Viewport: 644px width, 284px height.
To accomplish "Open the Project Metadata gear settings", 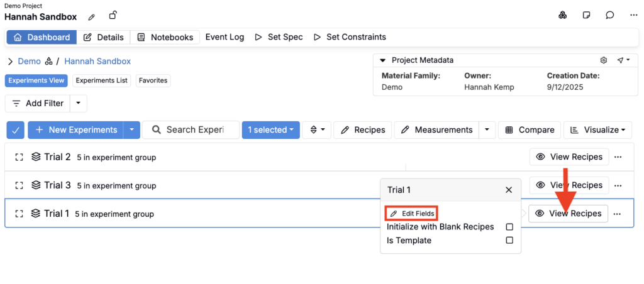I will point(604,60).
